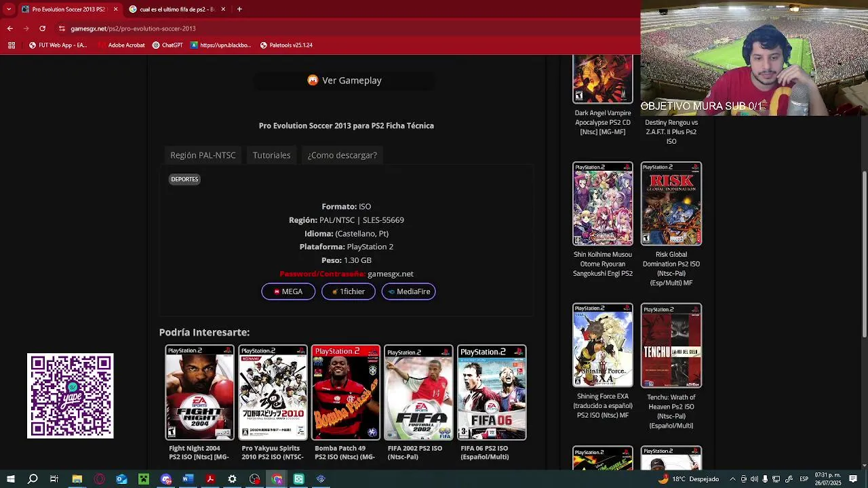The width and height of the screenshot is (868, 488).
Task: Switch to 'cual es el ultimo fifa' tab
Action: (178, 9)
